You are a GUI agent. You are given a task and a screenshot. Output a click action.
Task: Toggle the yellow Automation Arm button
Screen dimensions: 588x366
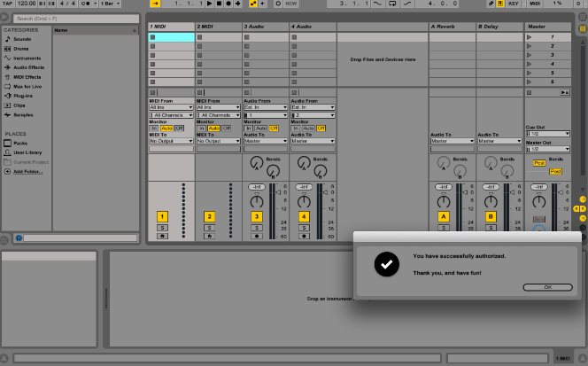pos(253,4)
